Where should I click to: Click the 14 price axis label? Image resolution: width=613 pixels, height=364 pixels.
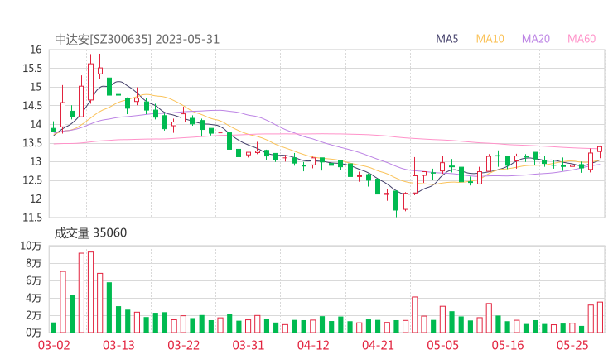pos(36,124)
